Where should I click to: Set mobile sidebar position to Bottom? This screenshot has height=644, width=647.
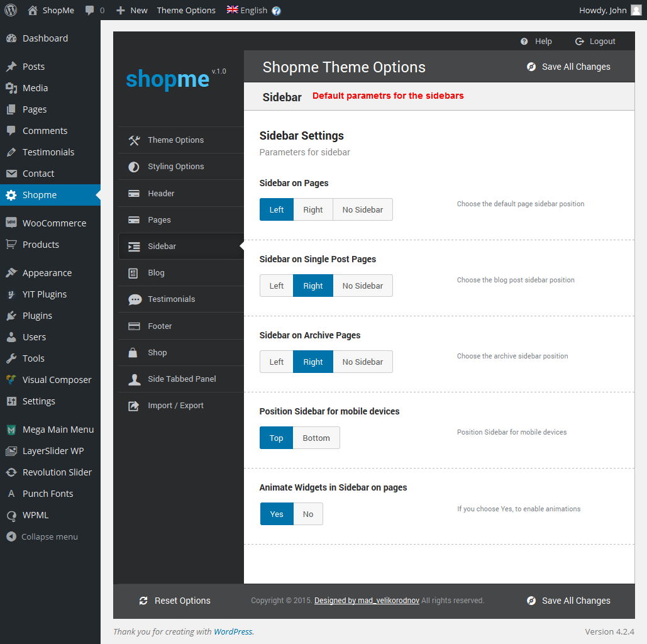click(x=316, y=438)
